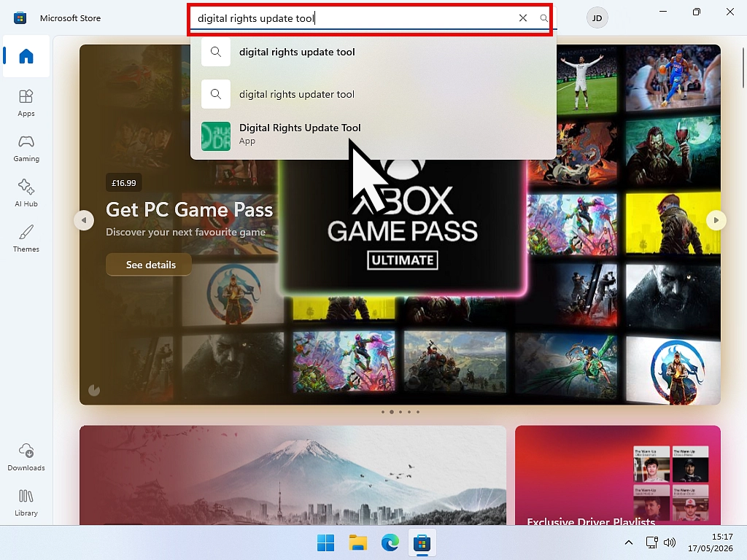747x560 pixels.
Task: Open File Explorer from taskbar
Action: coord(357,542)
